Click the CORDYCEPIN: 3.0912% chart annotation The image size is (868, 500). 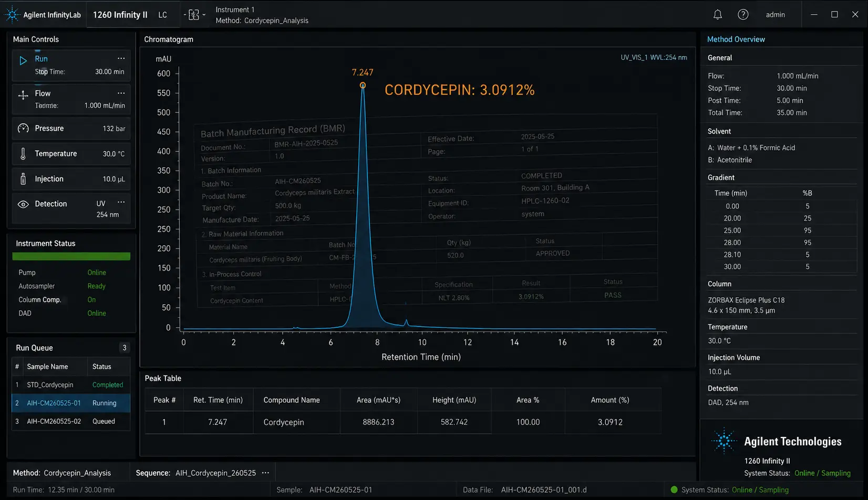460,90
